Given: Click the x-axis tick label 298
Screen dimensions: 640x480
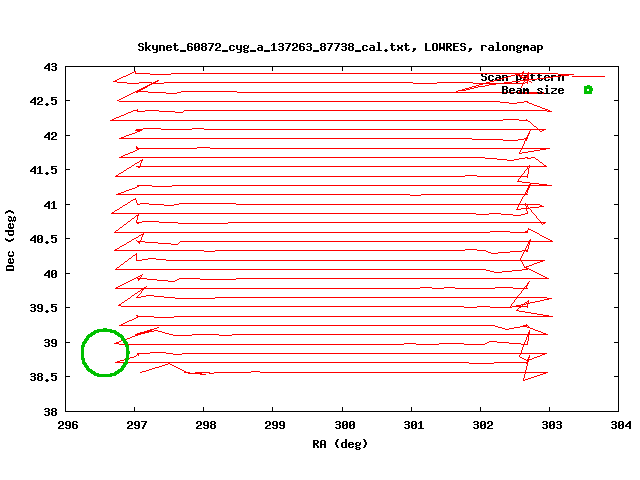Looking at the screenshot, I should [206, 425].
